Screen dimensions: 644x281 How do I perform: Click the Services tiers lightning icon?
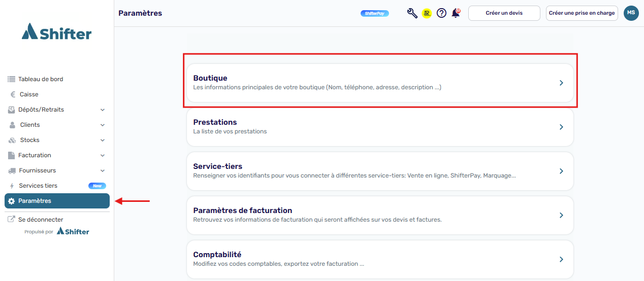click(12, 186)
